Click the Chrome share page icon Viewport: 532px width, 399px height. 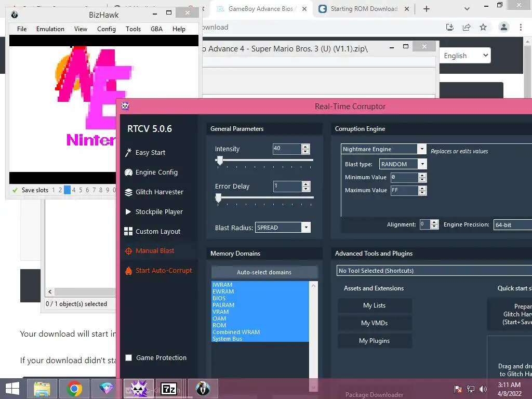pos(467,27)
